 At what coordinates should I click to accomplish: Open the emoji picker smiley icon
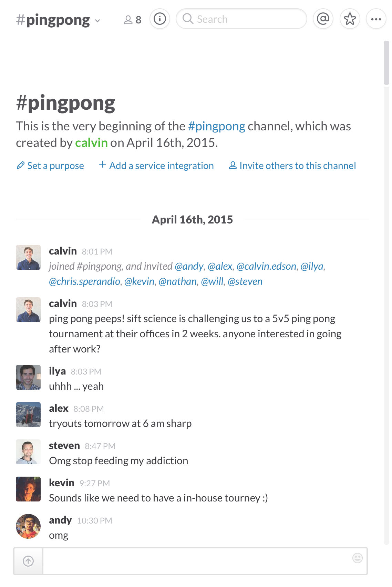tap(358, 558)
